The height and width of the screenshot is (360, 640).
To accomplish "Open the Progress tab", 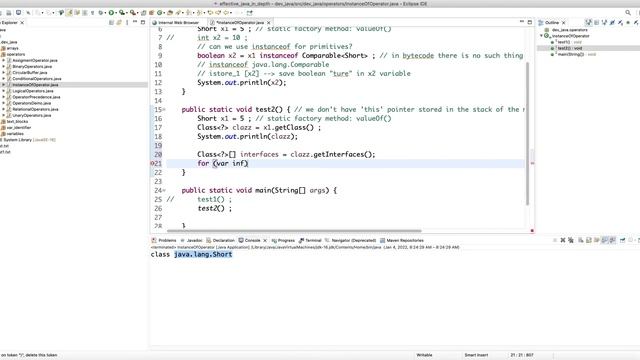I will (x=283, y=240).
